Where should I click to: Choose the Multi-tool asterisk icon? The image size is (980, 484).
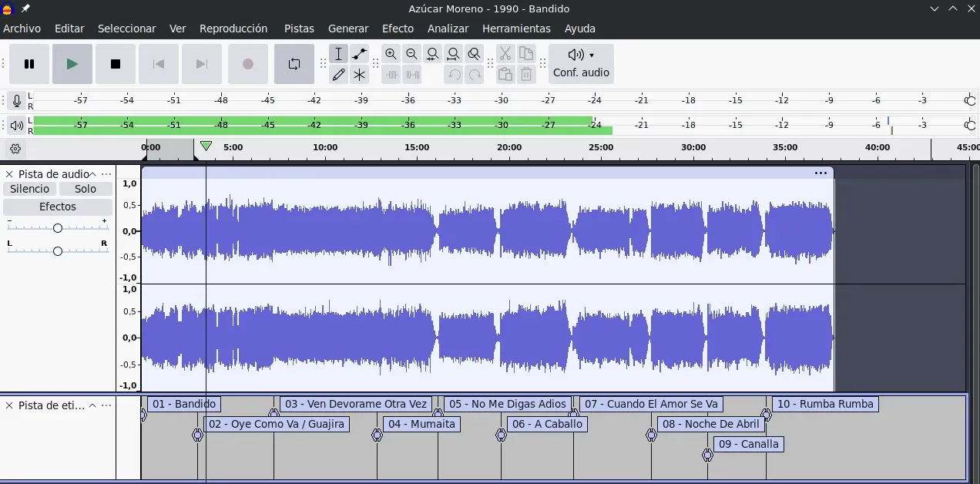click(359, 75)
